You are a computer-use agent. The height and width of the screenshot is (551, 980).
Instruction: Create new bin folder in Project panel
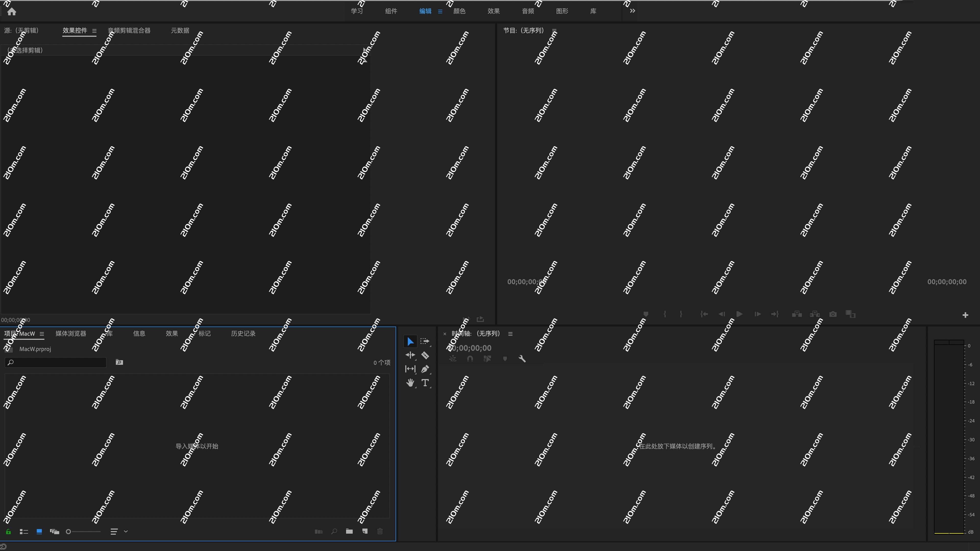click(349, 531)
